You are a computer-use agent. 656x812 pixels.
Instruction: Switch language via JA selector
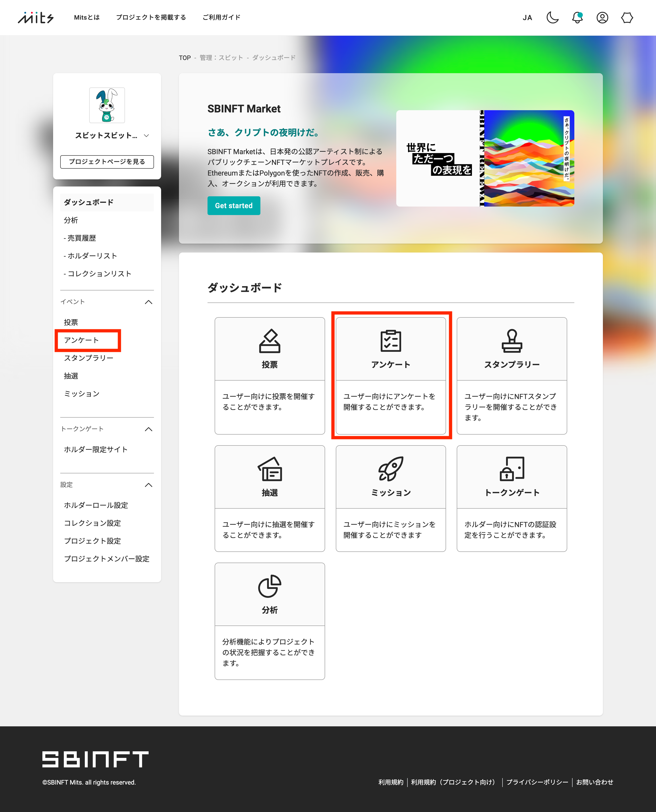coord(527,18)
